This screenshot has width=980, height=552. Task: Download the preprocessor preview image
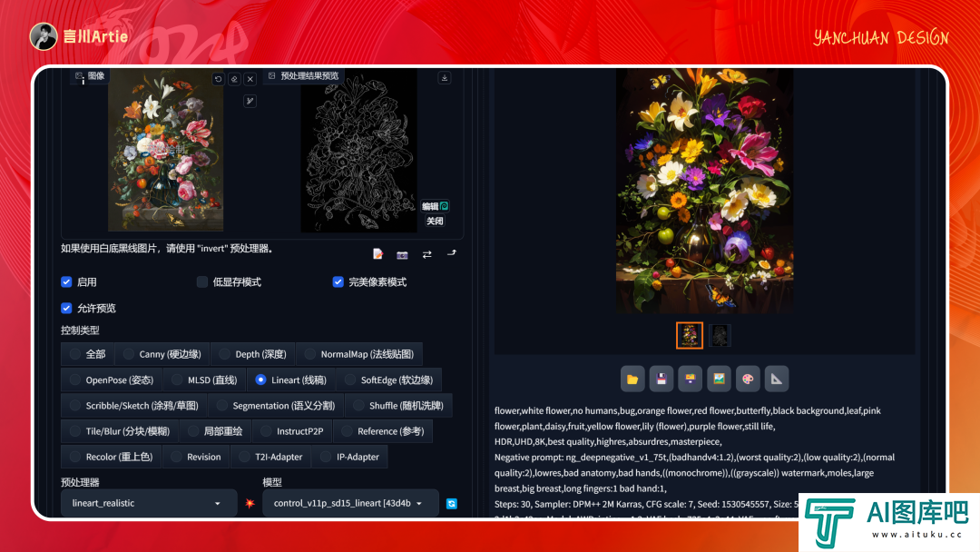[x=445, y=78]
